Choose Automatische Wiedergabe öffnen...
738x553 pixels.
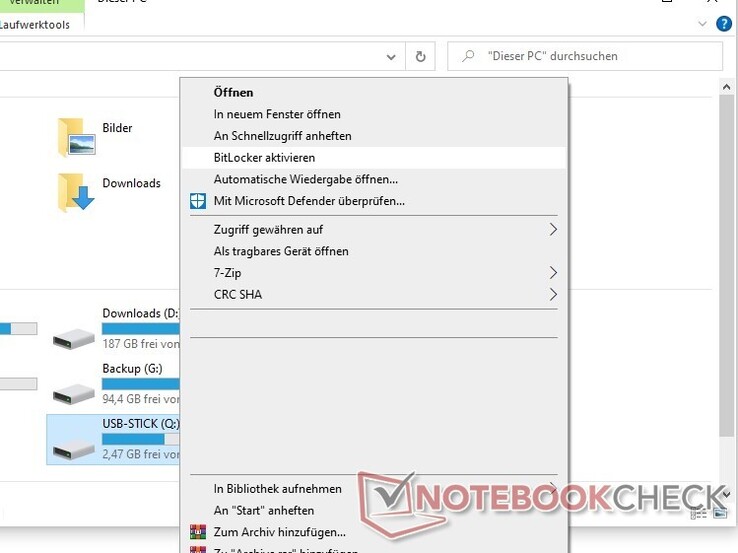374,179
